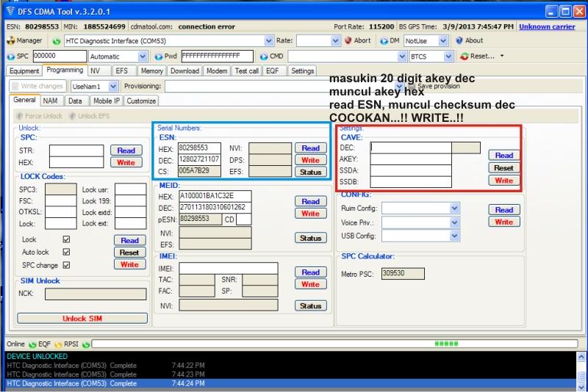Open the Unknown carrier link

point(547,26)
